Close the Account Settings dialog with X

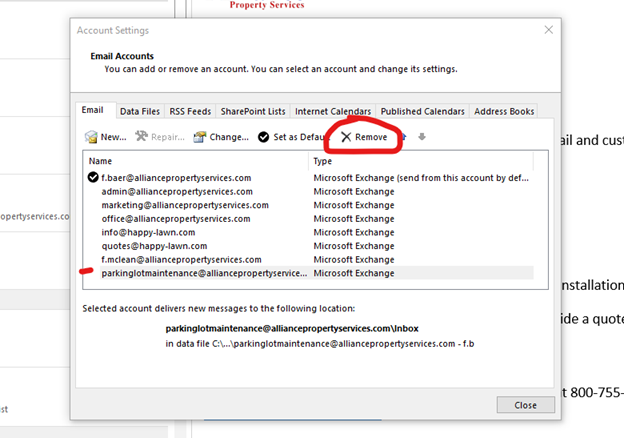[x=548, y=31]
